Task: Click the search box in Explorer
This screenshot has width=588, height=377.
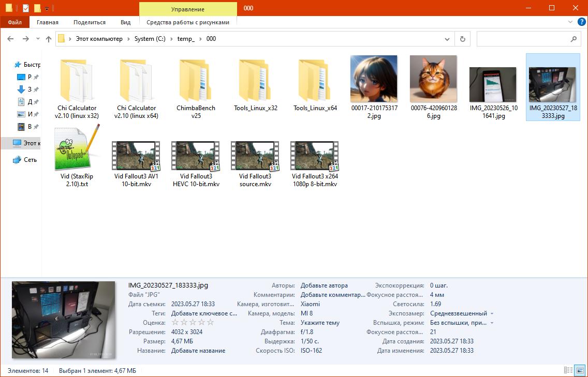Action: [x=529, y=39]
